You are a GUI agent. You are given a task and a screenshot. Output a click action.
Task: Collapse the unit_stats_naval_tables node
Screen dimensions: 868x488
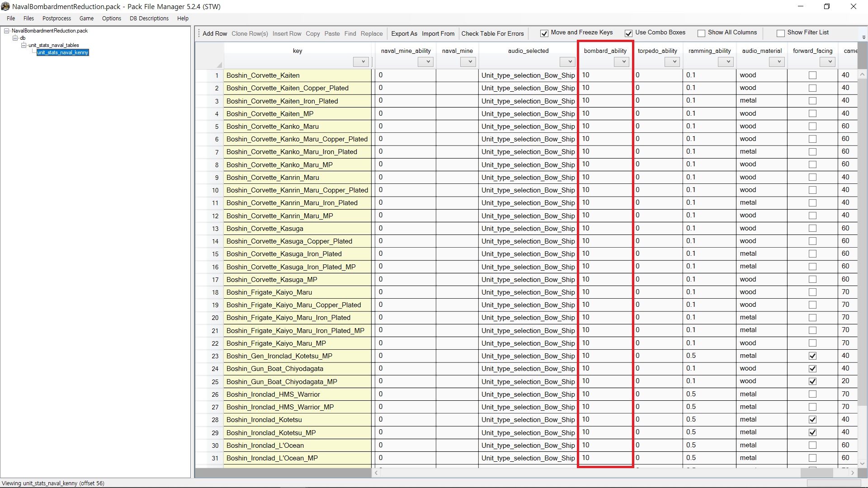24,45
